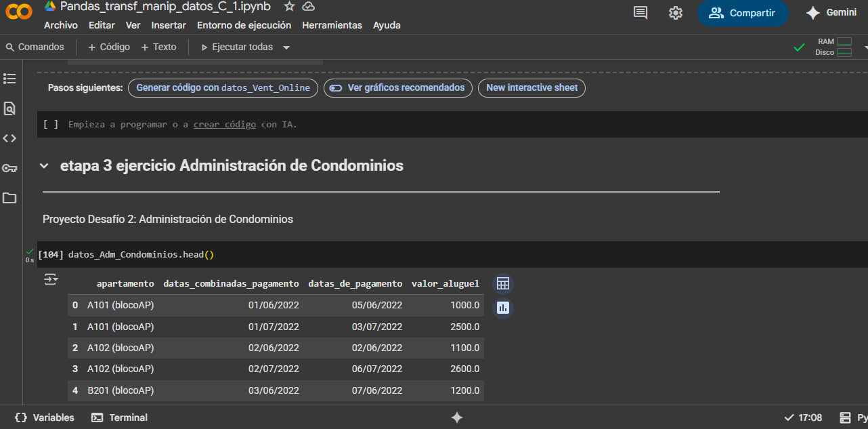Click the green connected checkmark
868x429 pixels.
click(799, 47)
